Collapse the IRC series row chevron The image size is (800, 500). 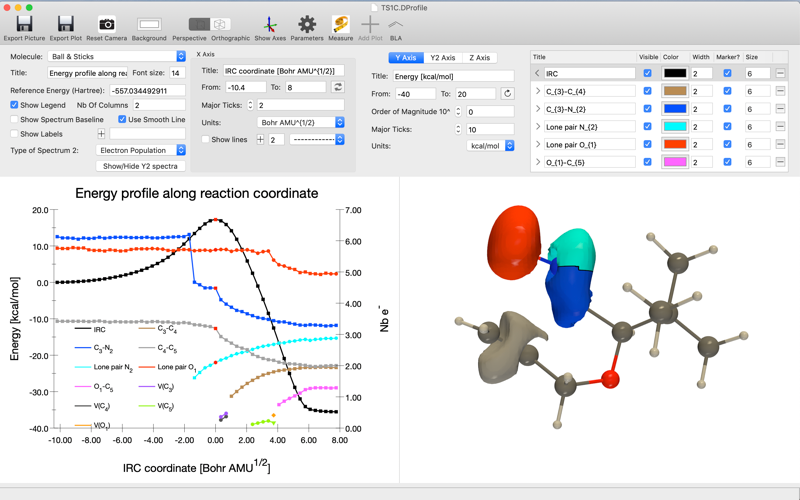click(x=537, y=73)
